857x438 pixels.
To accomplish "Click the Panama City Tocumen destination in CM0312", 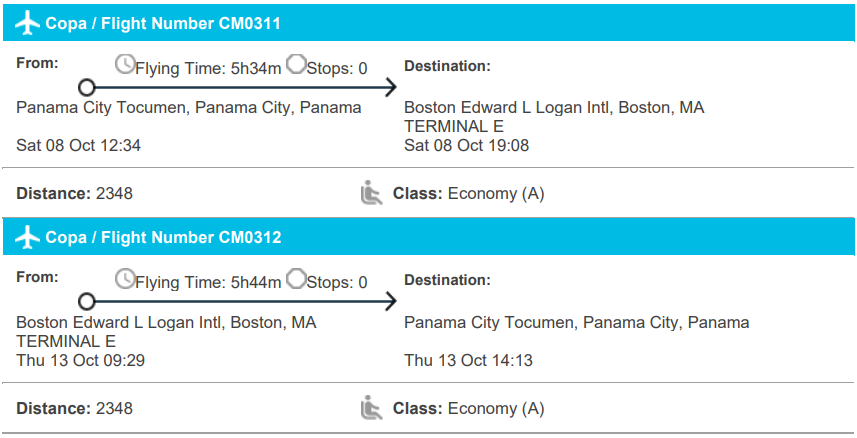I will coord(576,323).
